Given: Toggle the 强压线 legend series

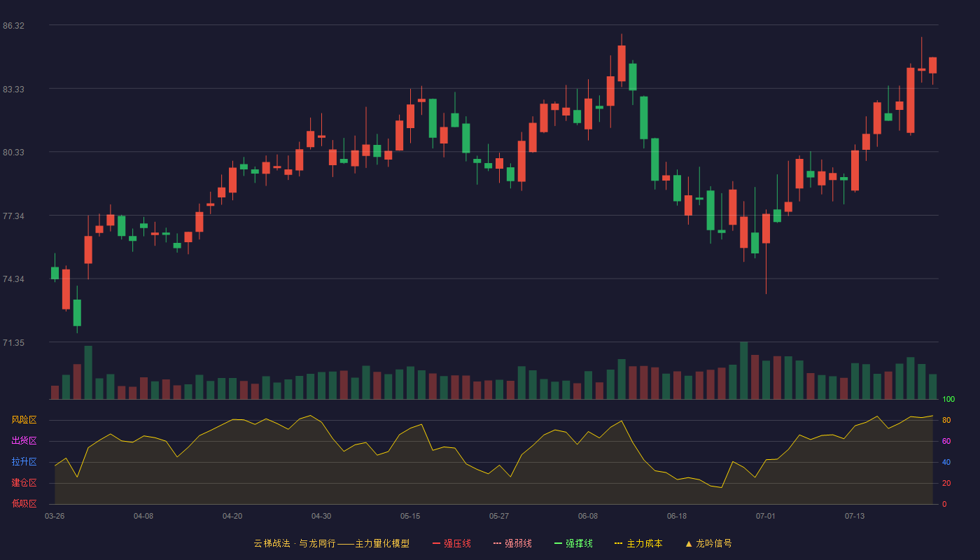Looking at the screenshot, I should point(452,543).
